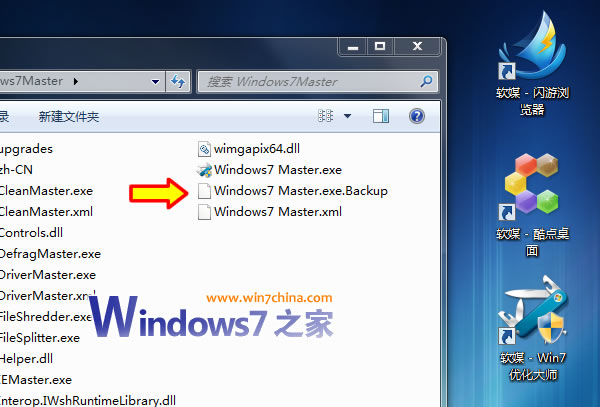Click the search magnifier icon
Screen dimensions: 600x407
click(x=426, y=81)
